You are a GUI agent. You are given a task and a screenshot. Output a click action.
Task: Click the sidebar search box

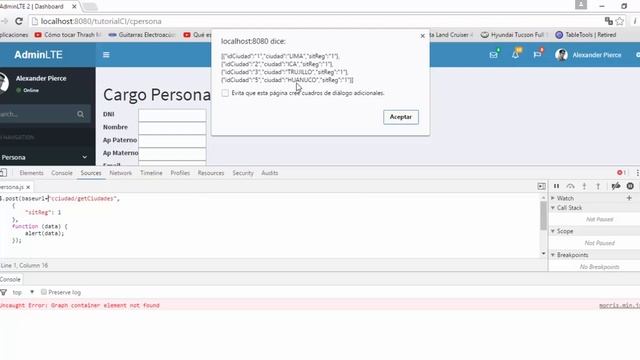click(x=38, y=114)
